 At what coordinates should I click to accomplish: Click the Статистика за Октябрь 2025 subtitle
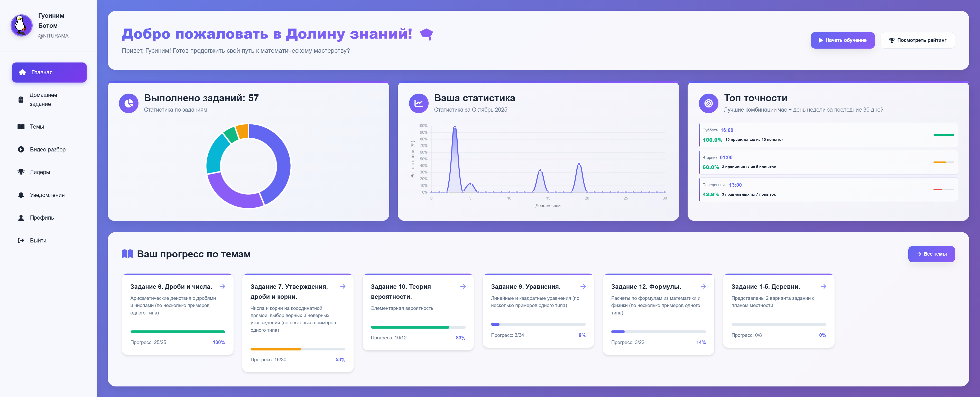[x=470, y=110]
